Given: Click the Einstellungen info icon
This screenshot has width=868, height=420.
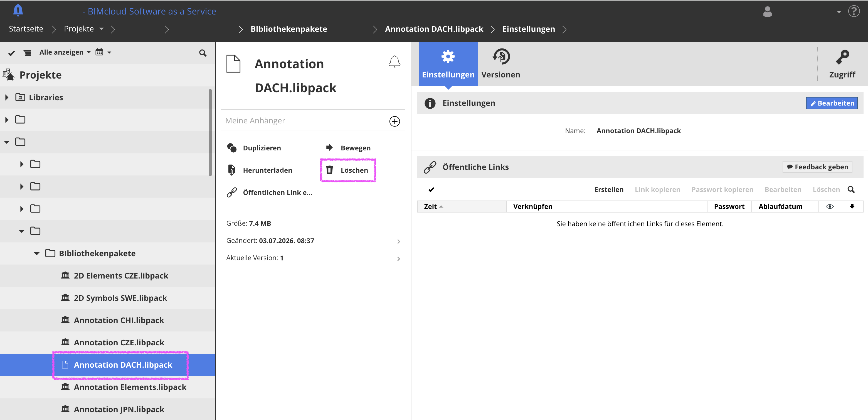Looking at the screenshot, I should (x=430, y=103).
